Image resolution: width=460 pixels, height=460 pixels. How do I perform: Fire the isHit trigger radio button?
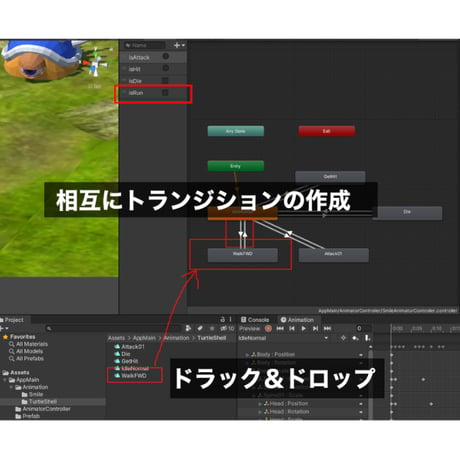tap(166, 68)
